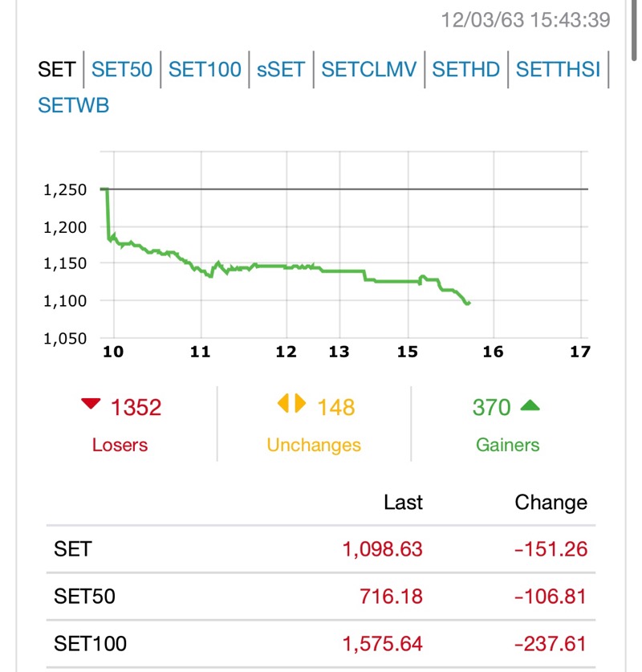Screen dimensions: 642x672
Task: Click the yellow Unchanges double-arrow icon
Action: [x=292, y=403]
